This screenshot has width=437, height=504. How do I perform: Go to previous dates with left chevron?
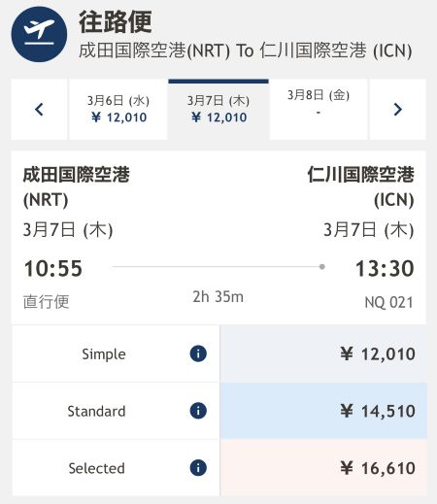[x=39, y=110]
